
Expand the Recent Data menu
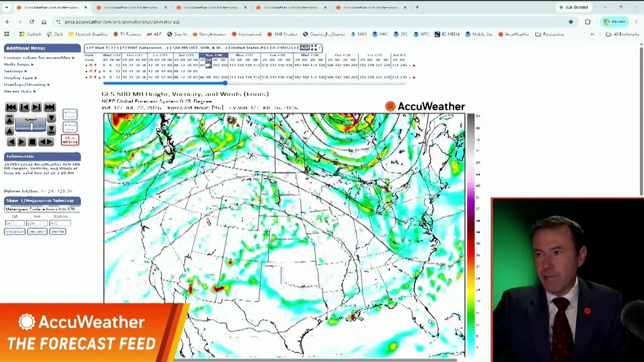[20, 91]
